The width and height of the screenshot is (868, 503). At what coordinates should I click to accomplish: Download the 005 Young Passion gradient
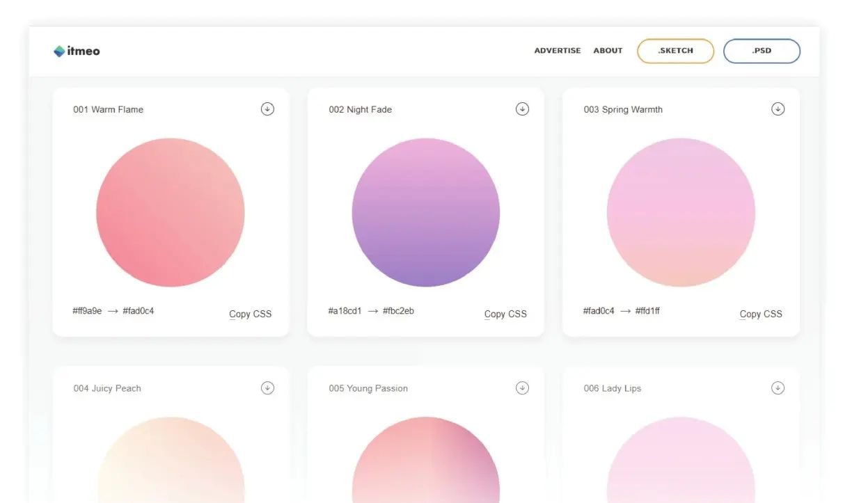pos(522,388)
